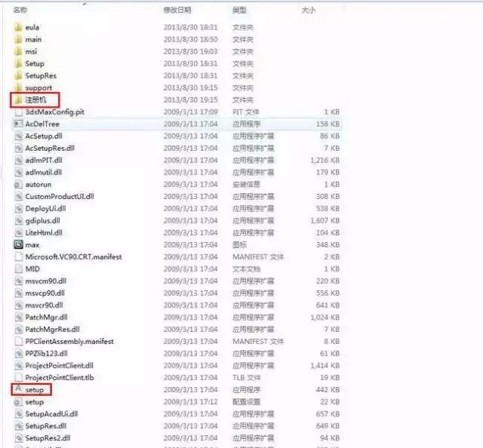Screen dimensions: 483x448
Task: Select the adlmPIT.dll file name
Action: (44, 161)
